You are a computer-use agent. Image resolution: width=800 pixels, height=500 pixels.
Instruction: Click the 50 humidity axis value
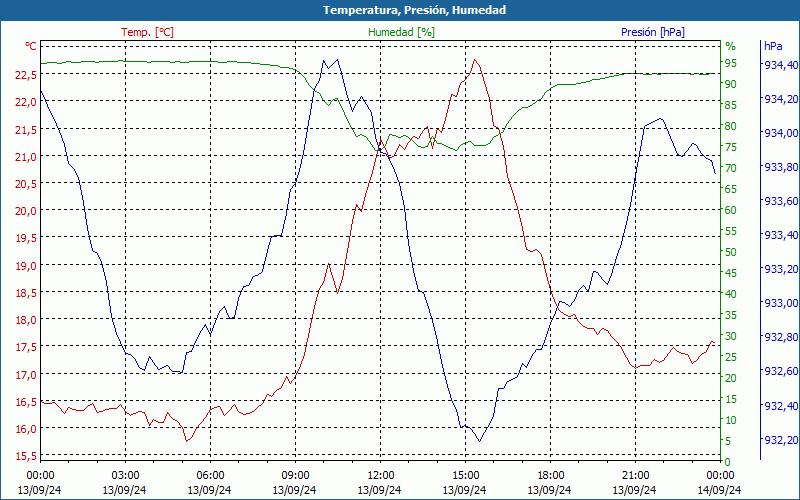(731, 252)
